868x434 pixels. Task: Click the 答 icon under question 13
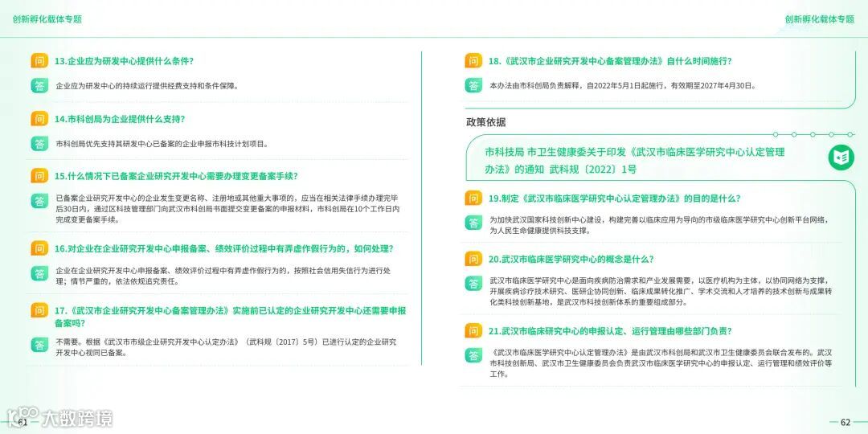(x=39, y=86)
